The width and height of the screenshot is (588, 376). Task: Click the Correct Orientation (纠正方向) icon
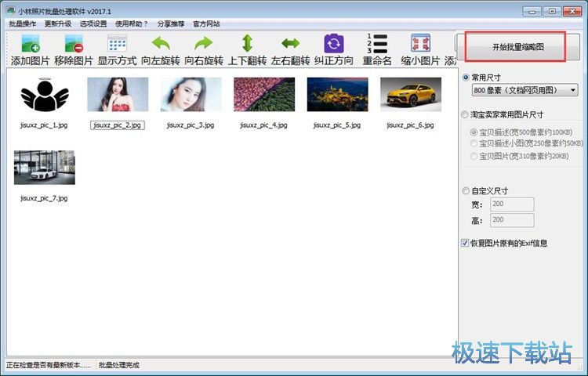pyautogui.click(x=334, y=43)
